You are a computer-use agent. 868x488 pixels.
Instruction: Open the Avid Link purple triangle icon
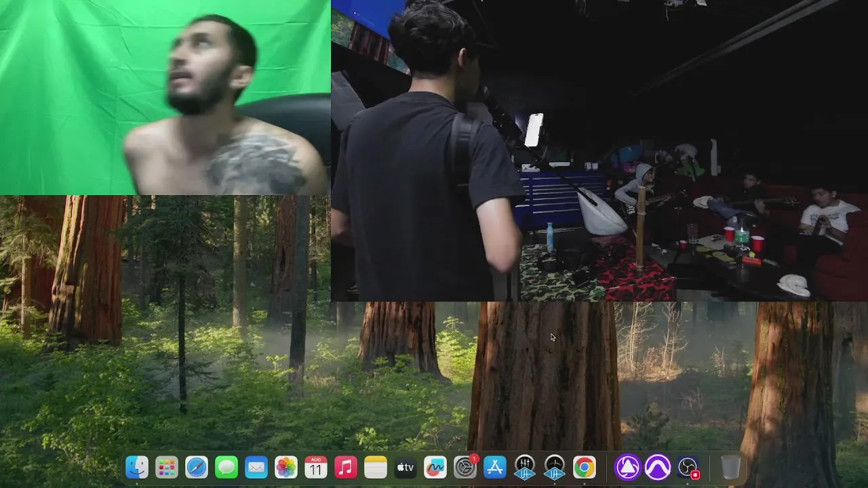[x=628, y=467]
